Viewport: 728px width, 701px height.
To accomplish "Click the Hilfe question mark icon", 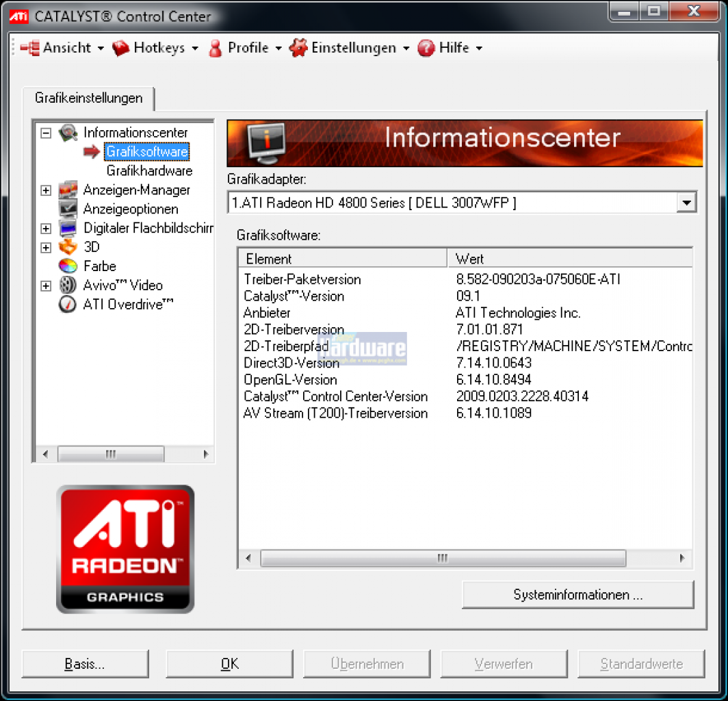I will [x=426, y=48].
